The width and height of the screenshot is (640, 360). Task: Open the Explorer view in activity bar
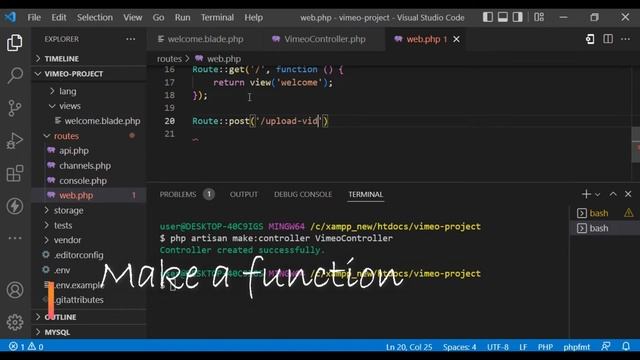tap(15, 42)
